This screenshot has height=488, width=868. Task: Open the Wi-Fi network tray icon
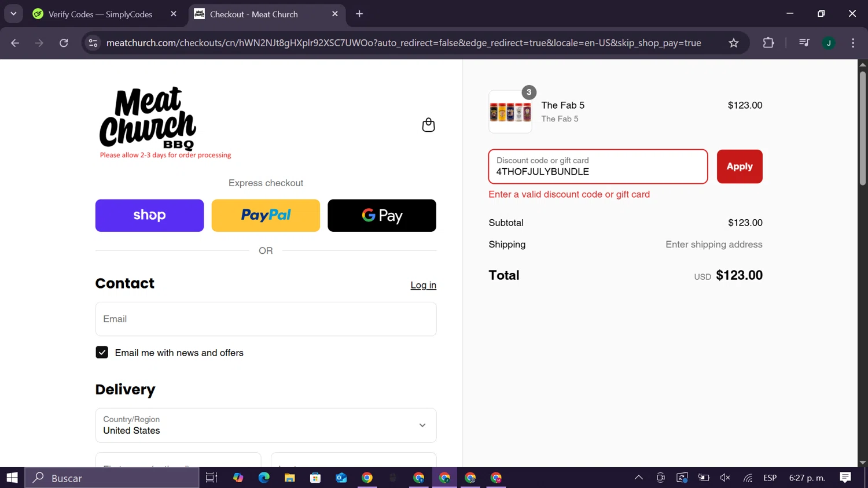[x=748, y=478]
